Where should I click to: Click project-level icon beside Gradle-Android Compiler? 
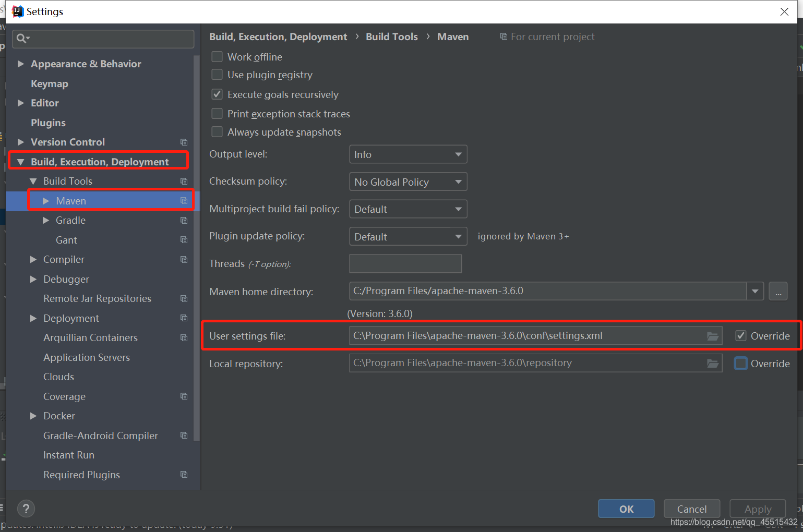click(184, 436)
